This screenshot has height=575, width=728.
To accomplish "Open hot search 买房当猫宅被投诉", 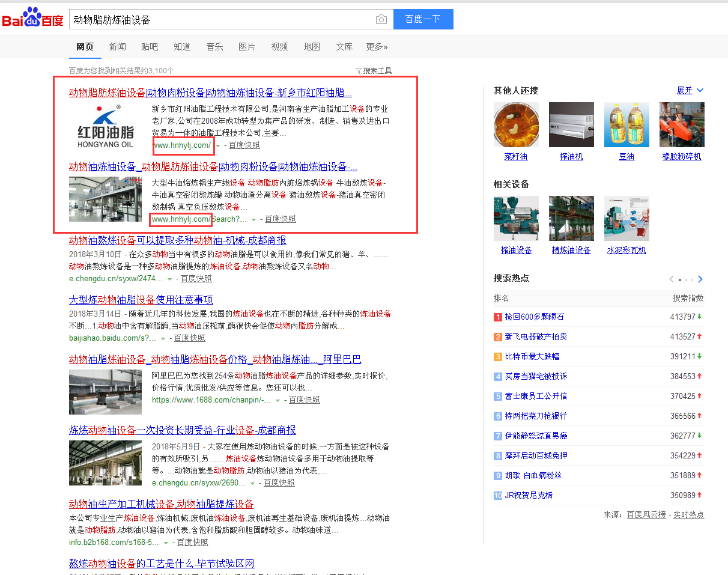I will pos(536,376).
